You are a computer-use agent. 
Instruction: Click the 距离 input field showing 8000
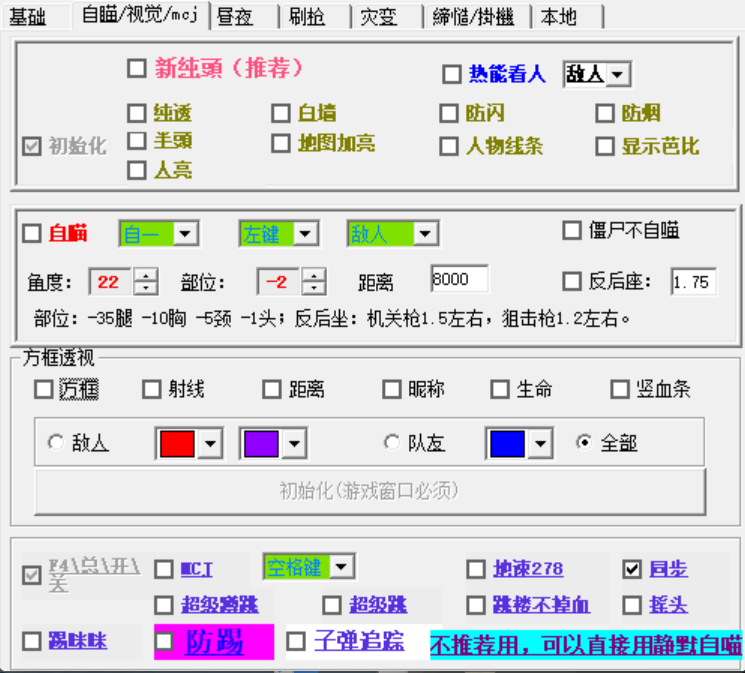(458, 280)
